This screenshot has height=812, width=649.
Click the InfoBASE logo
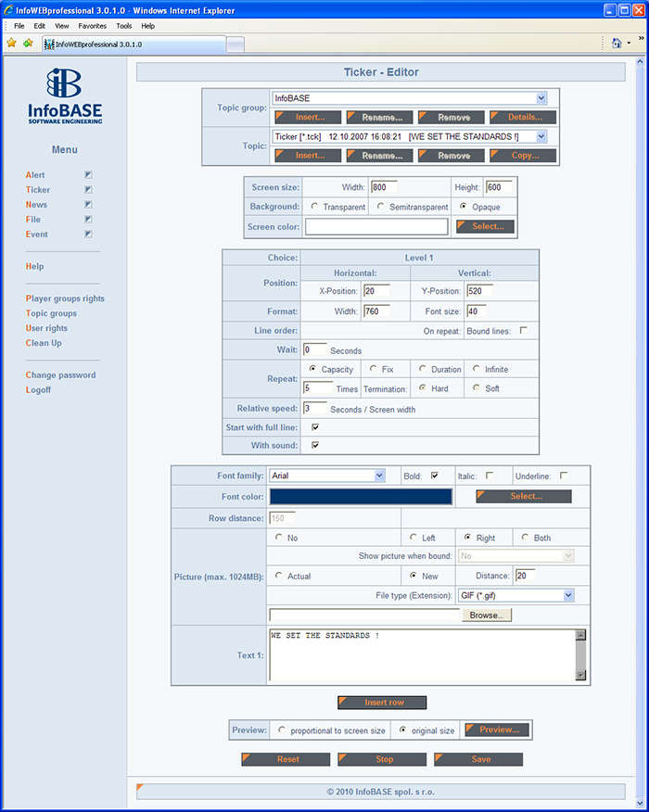point(65,95)
